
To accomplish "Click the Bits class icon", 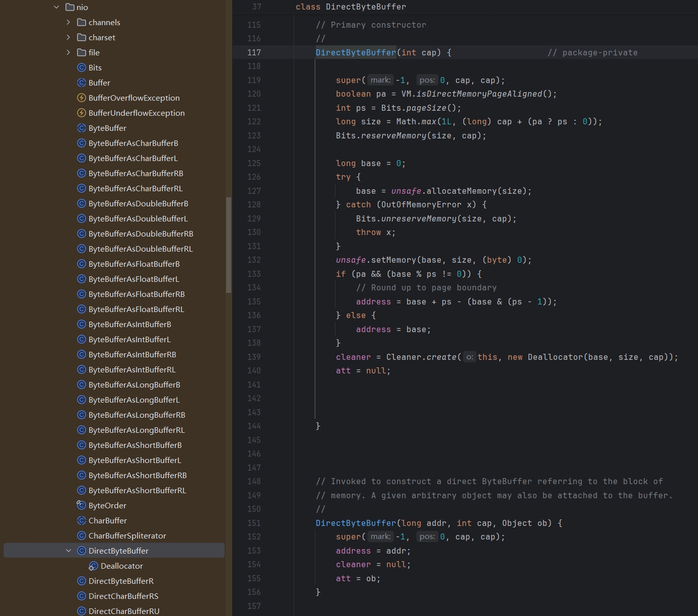I will point(82,67).
